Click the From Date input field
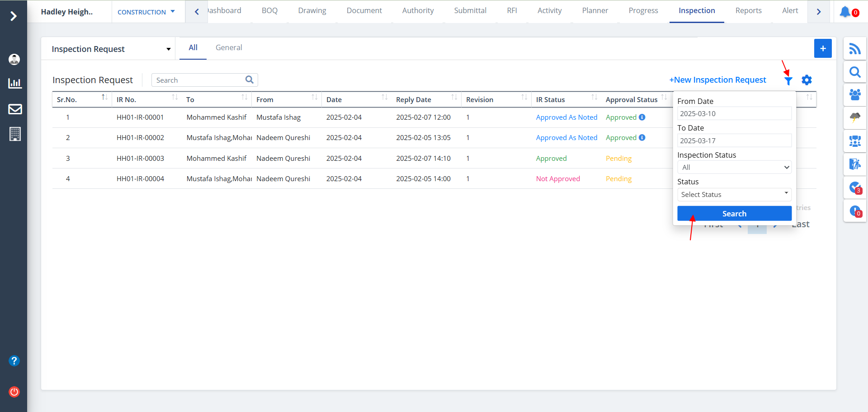868x412 pixels. pyautogui.click(x=734, y=114)
